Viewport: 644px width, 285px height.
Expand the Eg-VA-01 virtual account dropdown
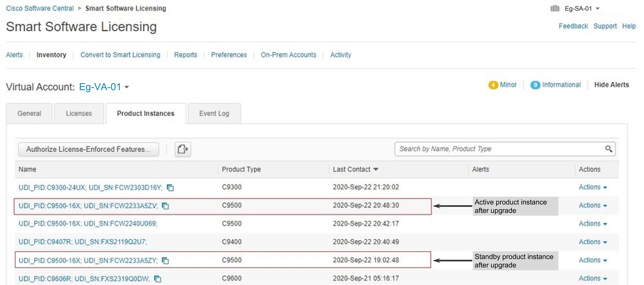coord(127,87)
